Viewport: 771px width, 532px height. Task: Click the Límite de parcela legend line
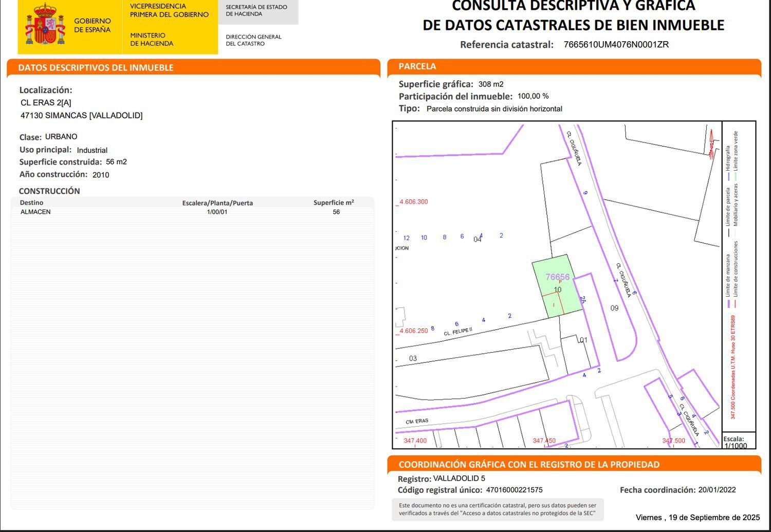pos(728,222)
